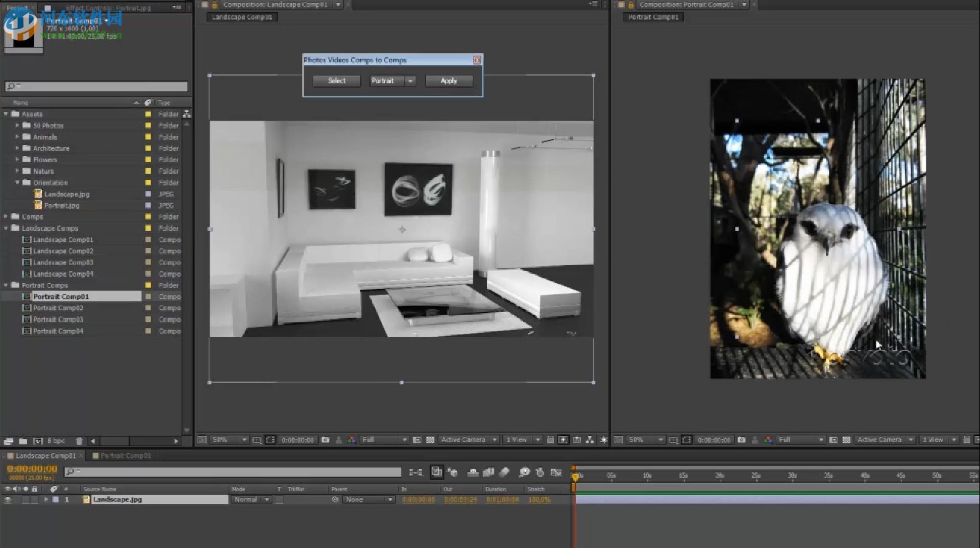This screenshot has height=548, width=980.
Task: Delete selected item with the project trash icon
Action: click(x=79, y=441)
